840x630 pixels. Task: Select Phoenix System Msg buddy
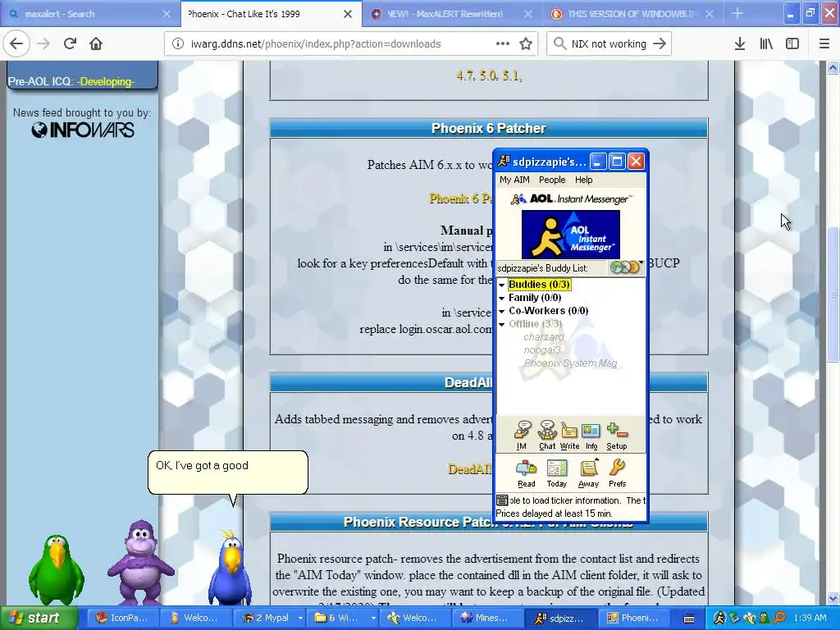click(x=570, y=363)
